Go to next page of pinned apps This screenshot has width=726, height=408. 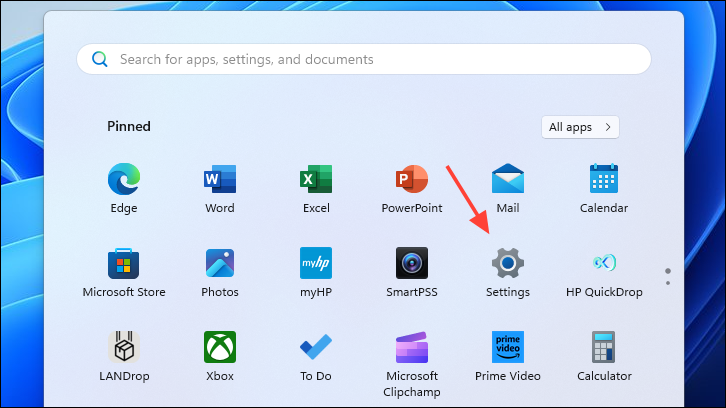click(668, 283)
